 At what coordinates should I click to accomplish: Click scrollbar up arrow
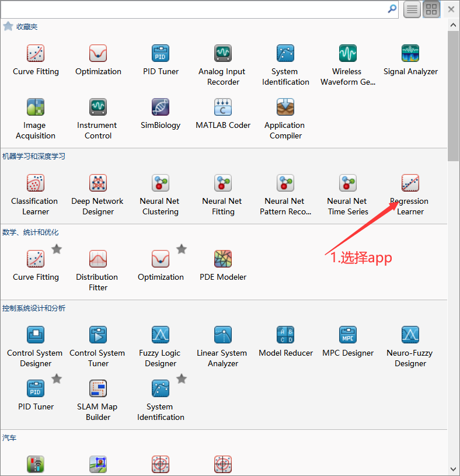(454, 25)
